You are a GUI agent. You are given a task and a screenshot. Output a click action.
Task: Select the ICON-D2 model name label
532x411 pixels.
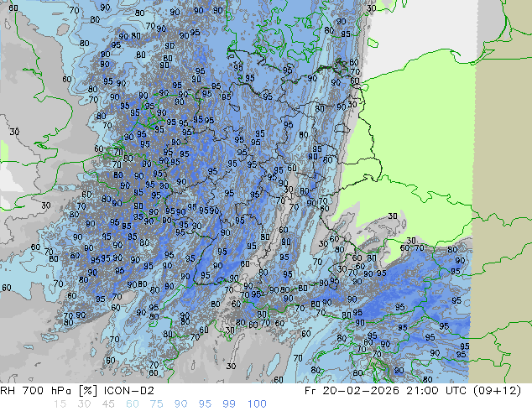click(128, 391)
